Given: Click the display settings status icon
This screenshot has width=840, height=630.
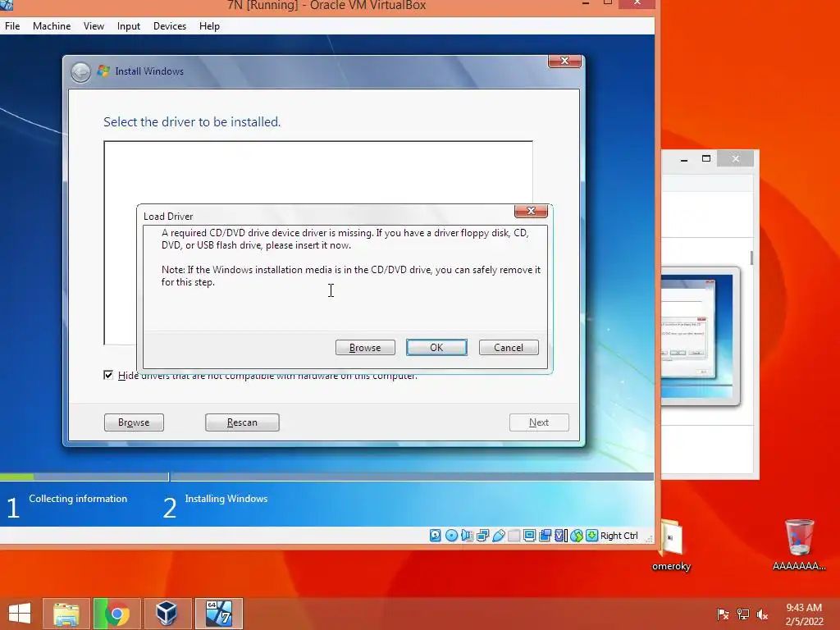Looking at the screenshot, I should [529, 535].
